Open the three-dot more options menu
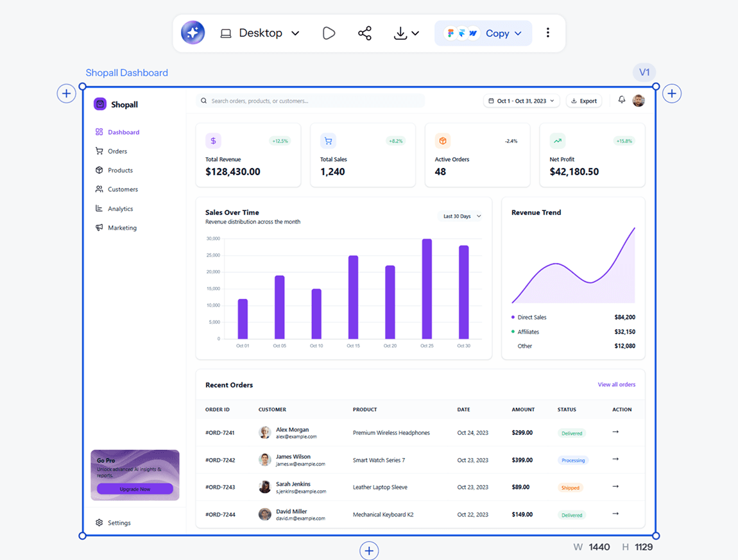The width and height of the screenshot is (738, 560). [547, 33]
